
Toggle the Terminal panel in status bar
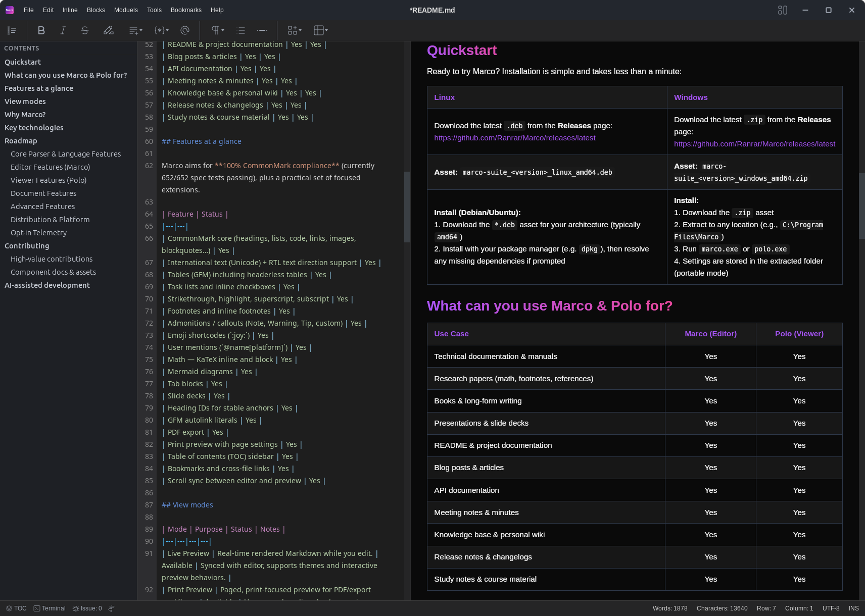50,608
